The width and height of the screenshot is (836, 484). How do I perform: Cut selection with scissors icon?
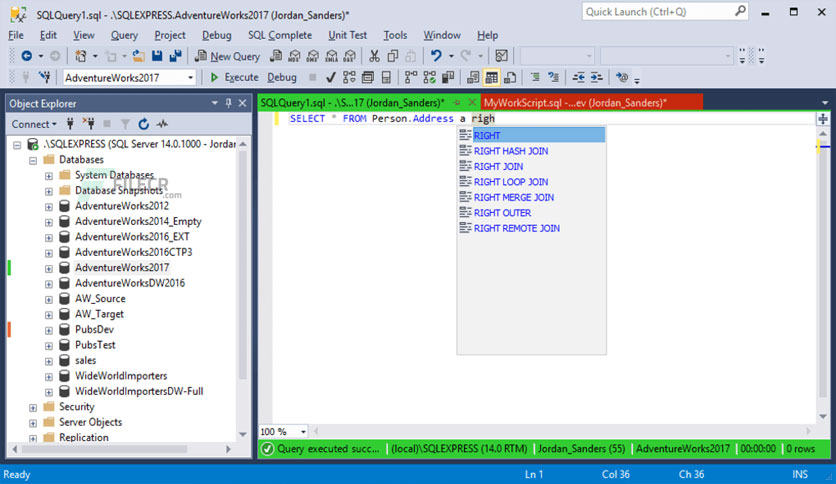pos(374,56)
